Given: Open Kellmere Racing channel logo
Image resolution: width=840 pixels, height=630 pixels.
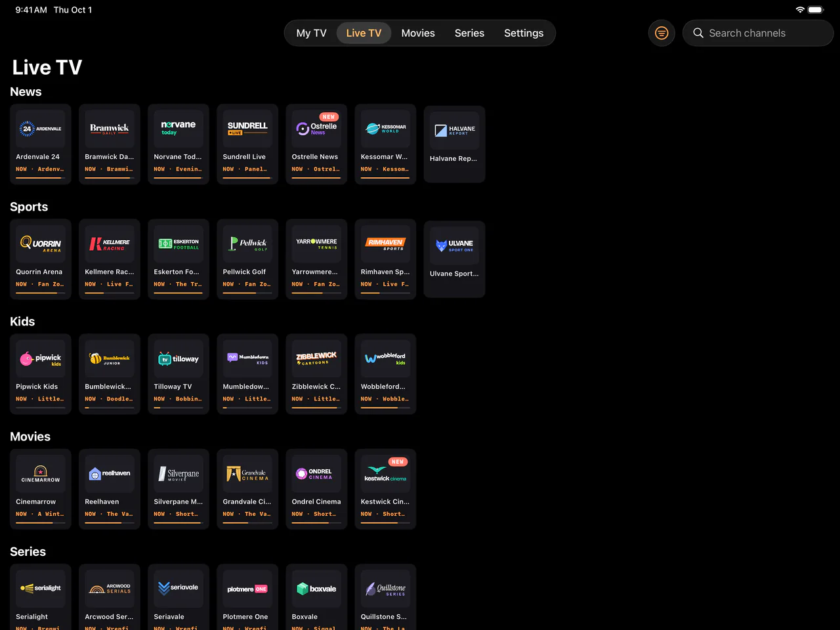Looking at the screenshot, I should [110, 243].
